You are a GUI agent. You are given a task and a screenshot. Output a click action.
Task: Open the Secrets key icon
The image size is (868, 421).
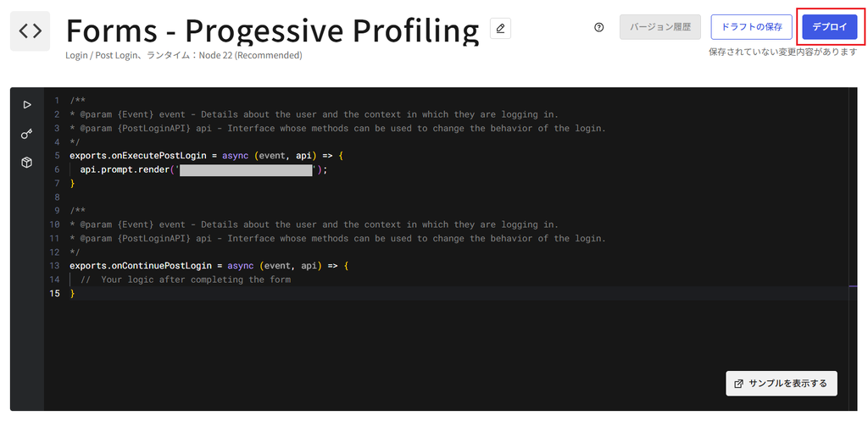pyautogui.click(x=26, y=134)
